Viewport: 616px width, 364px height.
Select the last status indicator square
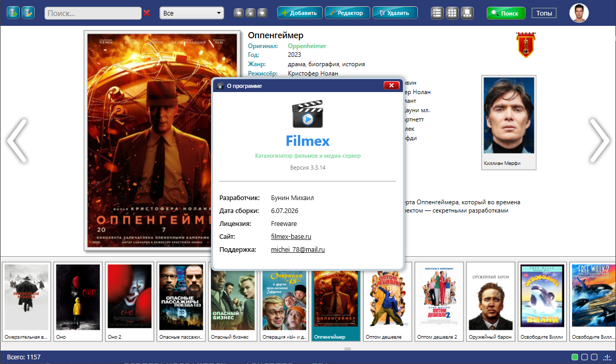[x=594, y=357]
